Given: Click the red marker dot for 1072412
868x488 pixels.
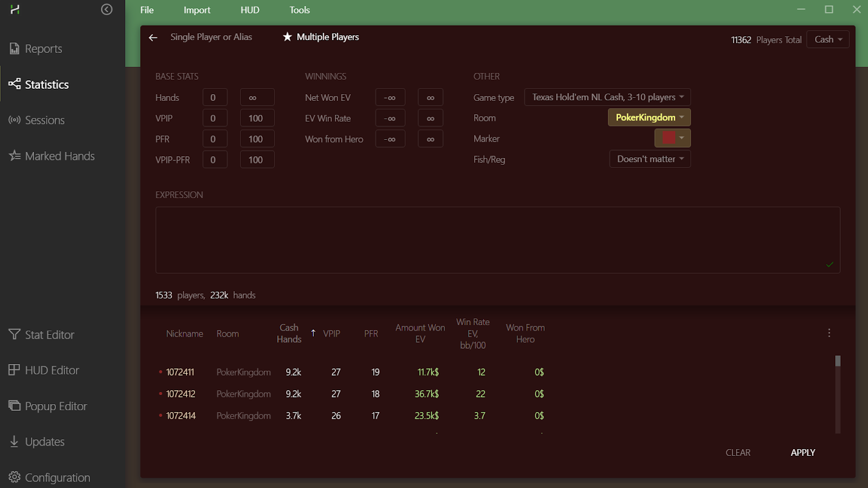Looking at the screenshot, I should (x=160, y=394).
